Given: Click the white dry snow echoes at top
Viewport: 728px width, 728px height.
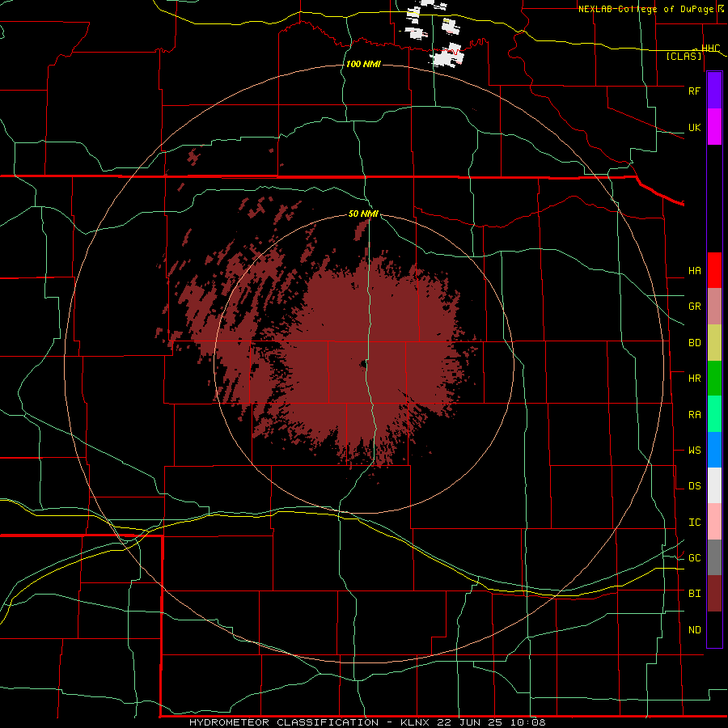Looking at the screenshot, I should pos(447,57).
